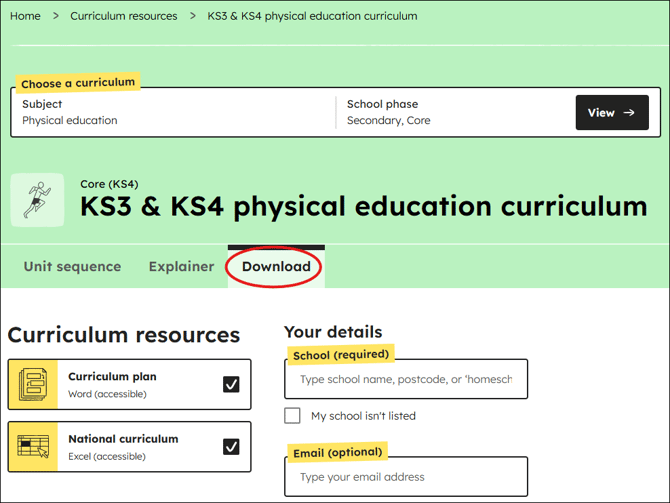Switch to the Explainer tab

coord(182,267)
